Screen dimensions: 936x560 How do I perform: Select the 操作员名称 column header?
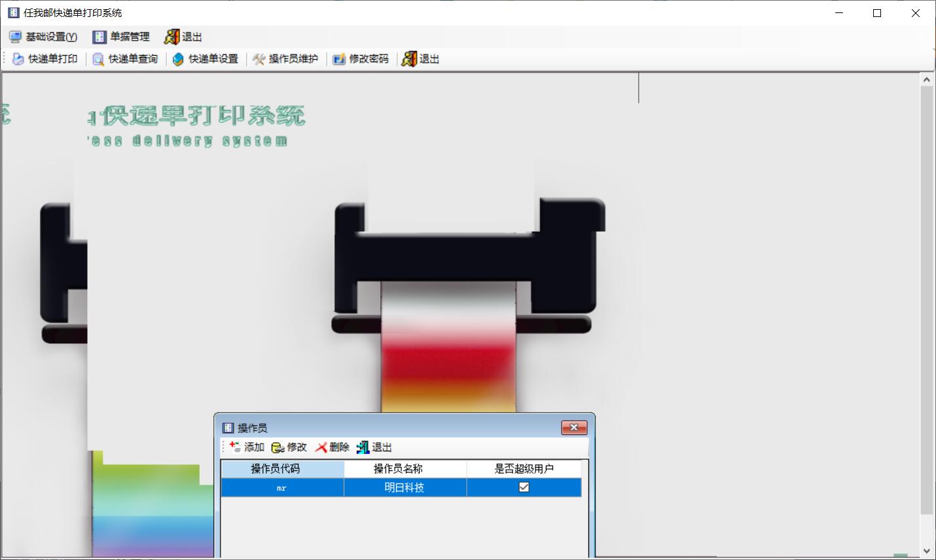point(405,468)
